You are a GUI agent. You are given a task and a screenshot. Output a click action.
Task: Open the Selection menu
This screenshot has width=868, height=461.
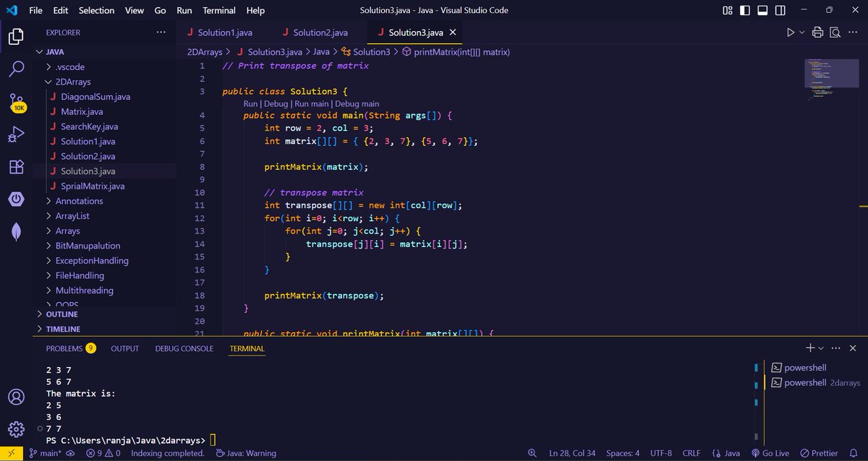click(x=96, y=10)
